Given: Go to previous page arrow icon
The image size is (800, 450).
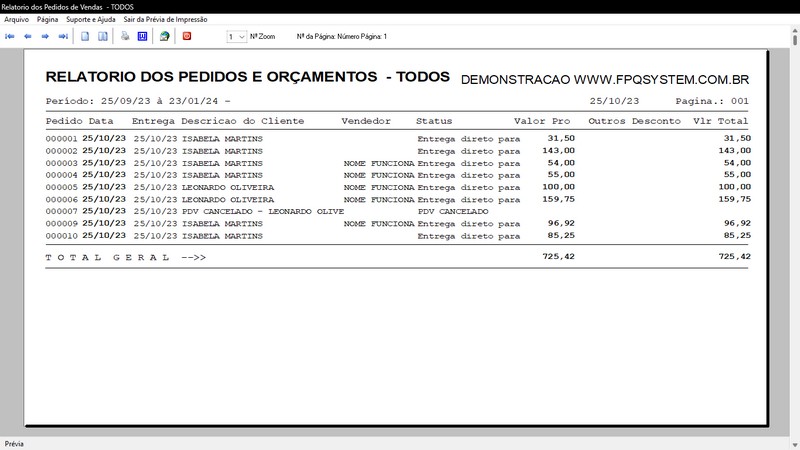Looking at the screenshot, I should click(28, 36).
